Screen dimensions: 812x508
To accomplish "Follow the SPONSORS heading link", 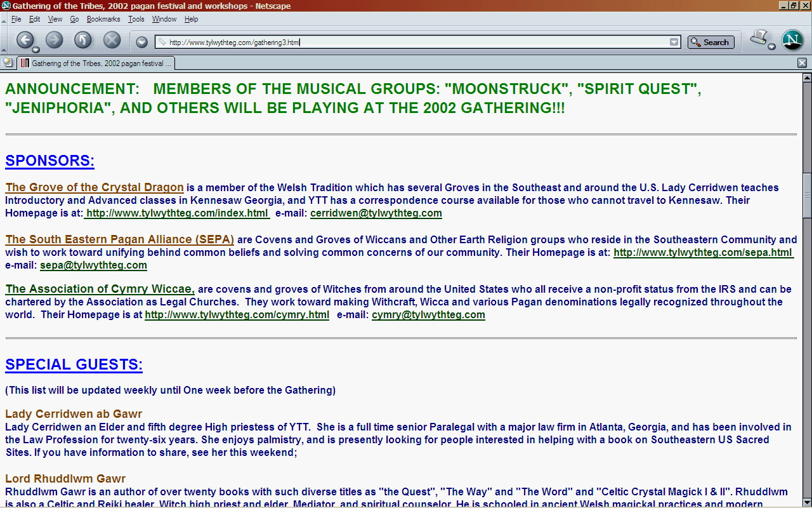I will (49, 161).
